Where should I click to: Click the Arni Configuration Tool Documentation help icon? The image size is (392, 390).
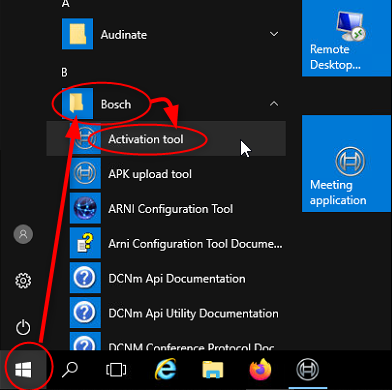(x=85, y=243)
